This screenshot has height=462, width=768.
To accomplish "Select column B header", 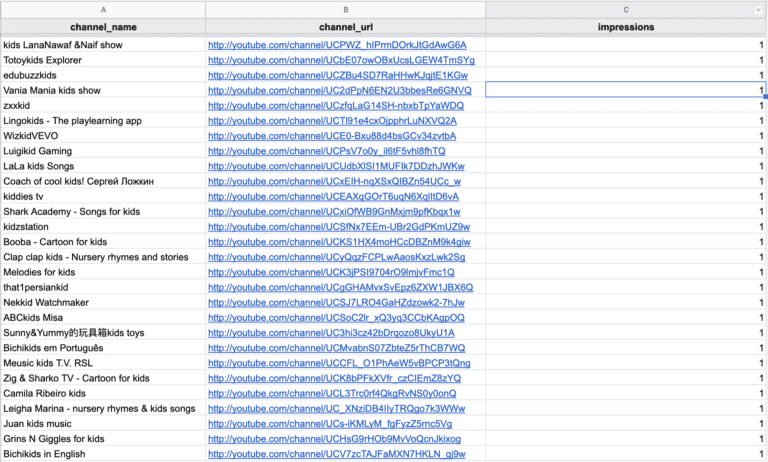I will [345, 10].
